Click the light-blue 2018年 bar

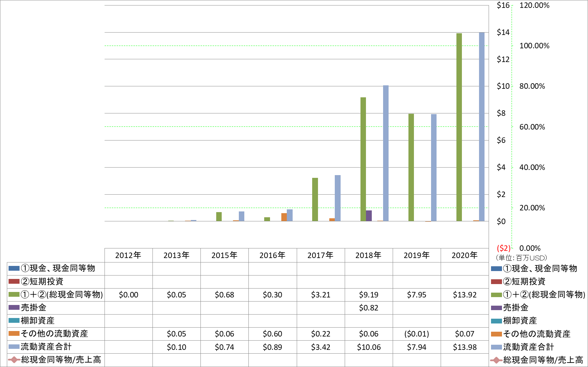pos(386,153)
